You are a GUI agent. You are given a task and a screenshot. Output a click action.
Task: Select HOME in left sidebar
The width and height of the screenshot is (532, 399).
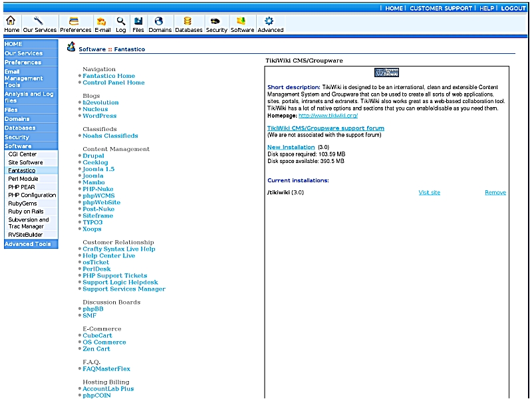[31, 44]
